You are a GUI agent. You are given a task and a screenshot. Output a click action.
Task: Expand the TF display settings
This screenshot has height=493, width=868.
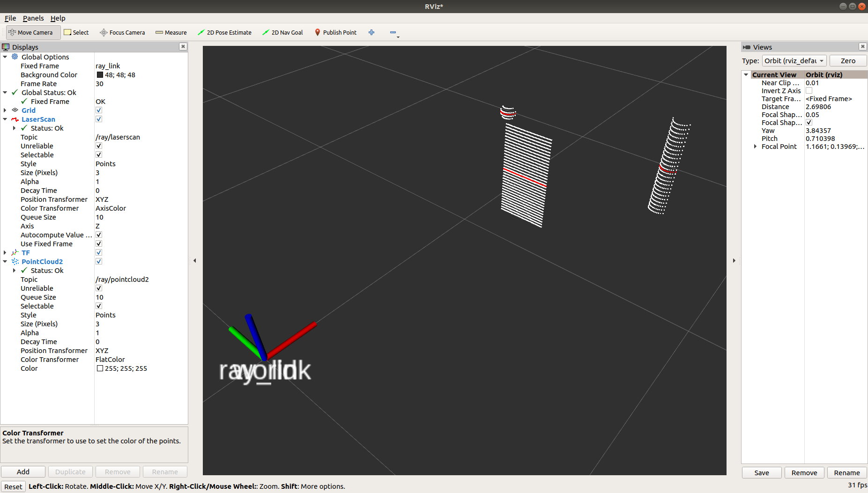tap(5, 252)
